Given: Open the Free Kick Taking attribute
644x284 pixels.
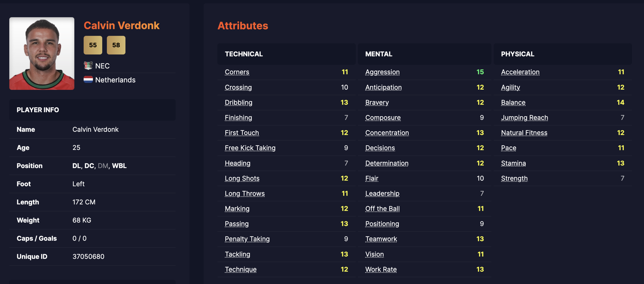Looking at the screenshot, I should (x=250, y=148).
